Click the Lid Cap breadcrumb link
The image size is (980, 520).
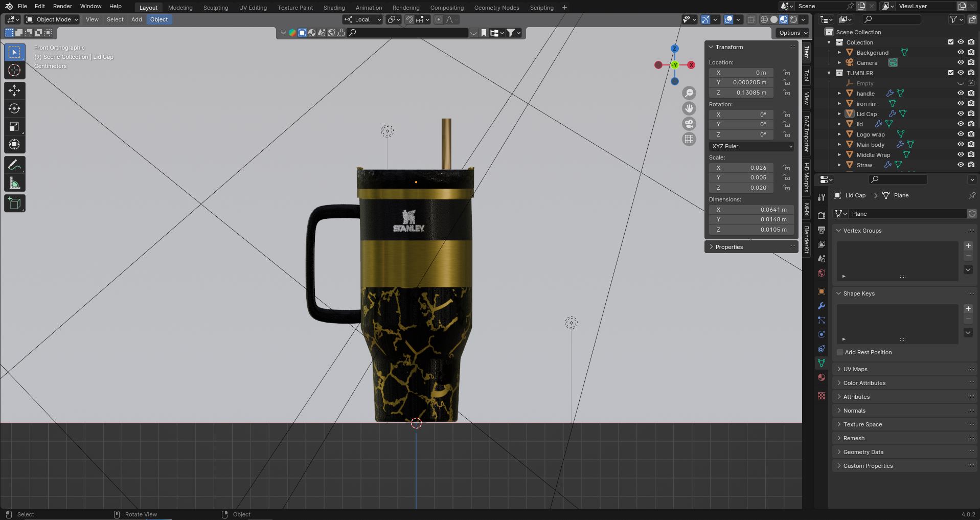[855, 195]
